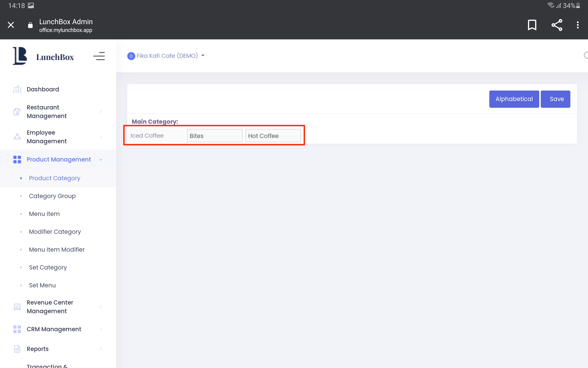
Task: Tap the share icon in browser bar
Action: pos(557,25)
